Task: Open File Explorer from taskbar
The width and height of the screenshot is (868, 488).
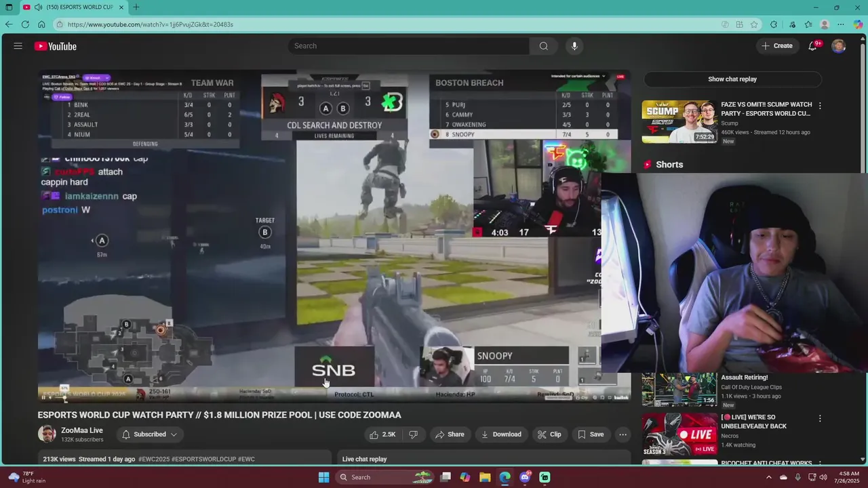Action: (x=485, y=477)
